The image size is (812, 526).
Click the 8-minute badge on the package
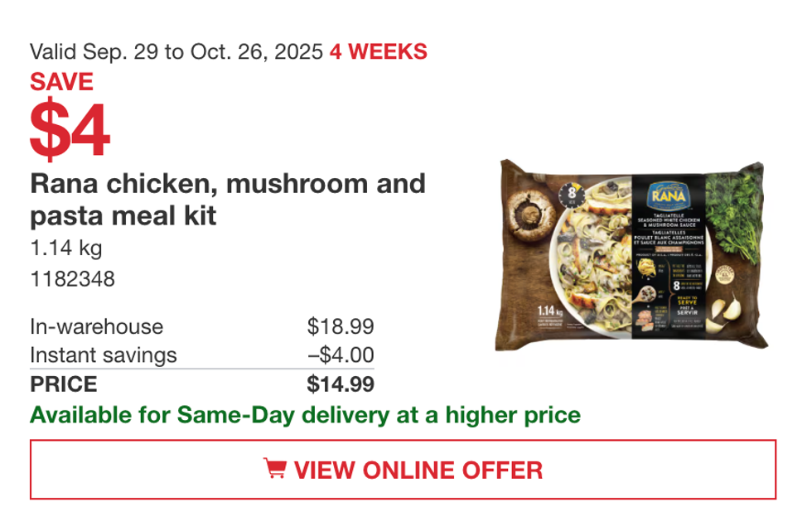tap(571, 194)
